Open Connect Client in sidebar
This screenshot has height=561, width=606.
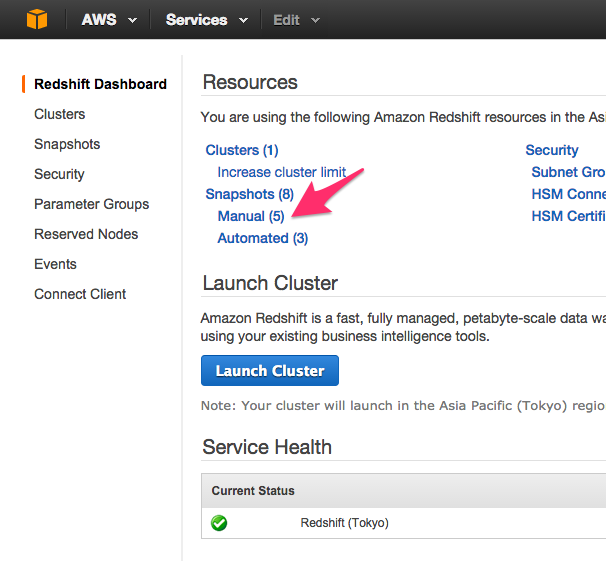pos(80,294)
